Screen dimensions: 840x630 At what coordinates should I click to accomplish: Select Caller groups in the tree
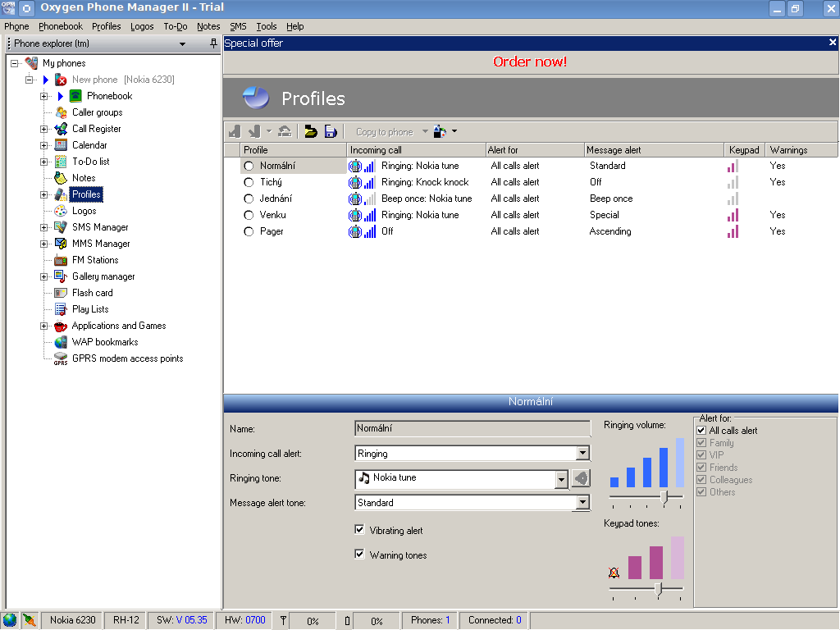(97, 112)
